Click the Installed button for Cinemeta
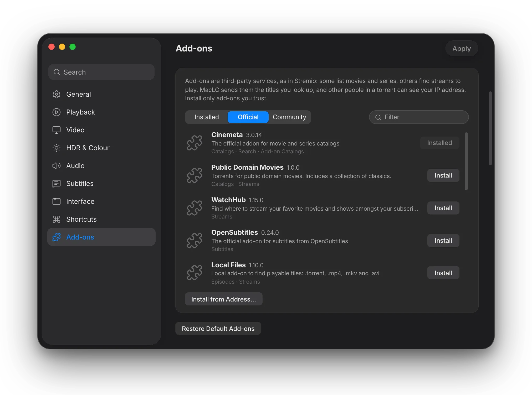Screen dimensions: 532x395 [439, 143]
